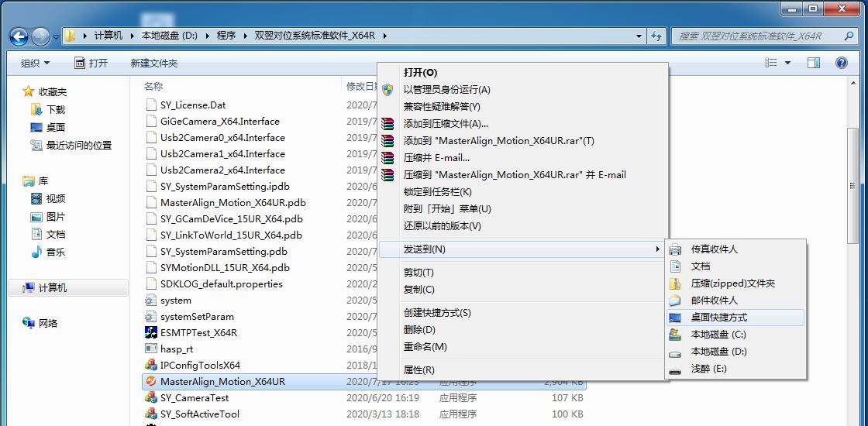Viewport: 868px width, 426px height.
Task: Select 下载 in the favorites sidebar
Action: point(55,109)
